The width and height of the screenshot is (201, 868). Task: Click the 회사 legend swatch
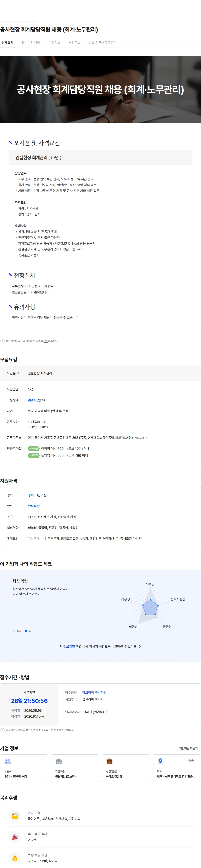coord(14,631)
